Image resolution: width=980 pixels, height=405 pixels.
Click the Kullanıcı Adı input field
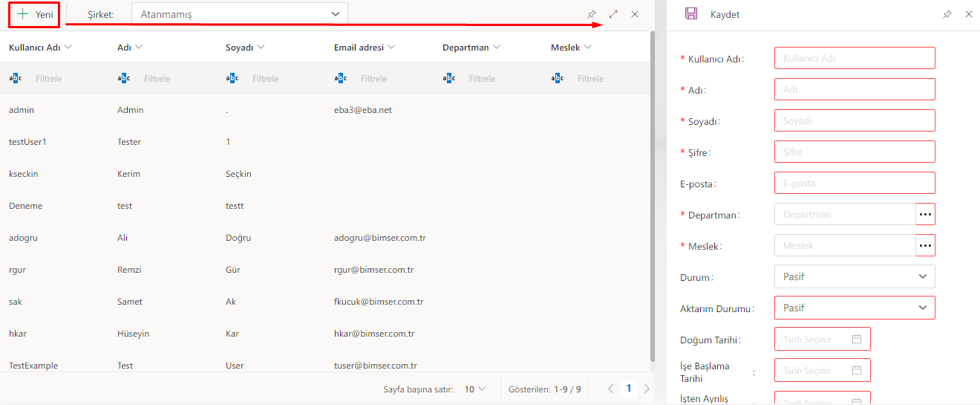[854, 58]
